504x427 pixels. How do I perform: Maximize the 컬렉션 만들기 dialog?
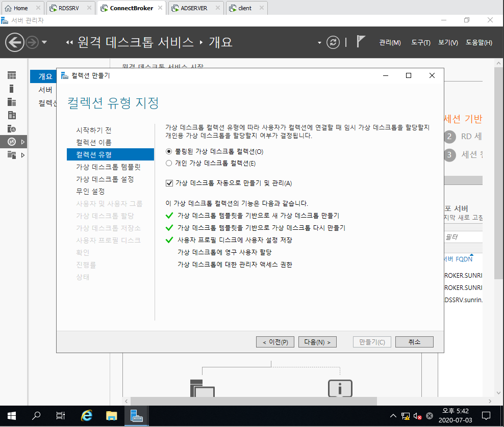409,75
